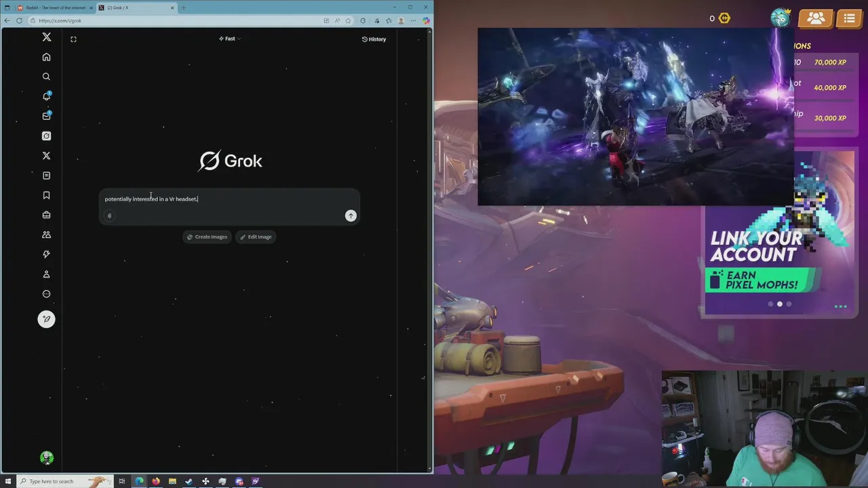Open Steam from taskbar
The image size is (868, 488).
(x=189, y=481)
